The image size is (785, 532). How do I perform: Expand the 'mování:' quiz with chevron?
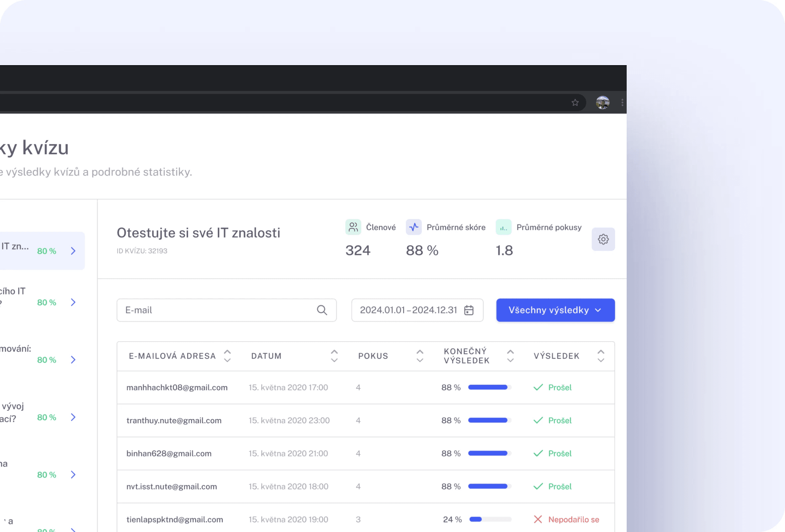(73, 359)
